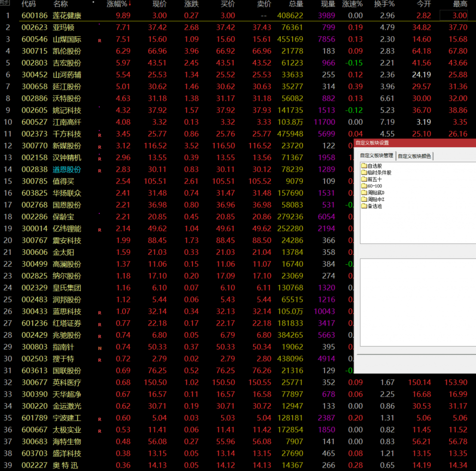Click stock code 603825
Viewport: 476px width, 471px height.
pos(34,193)
